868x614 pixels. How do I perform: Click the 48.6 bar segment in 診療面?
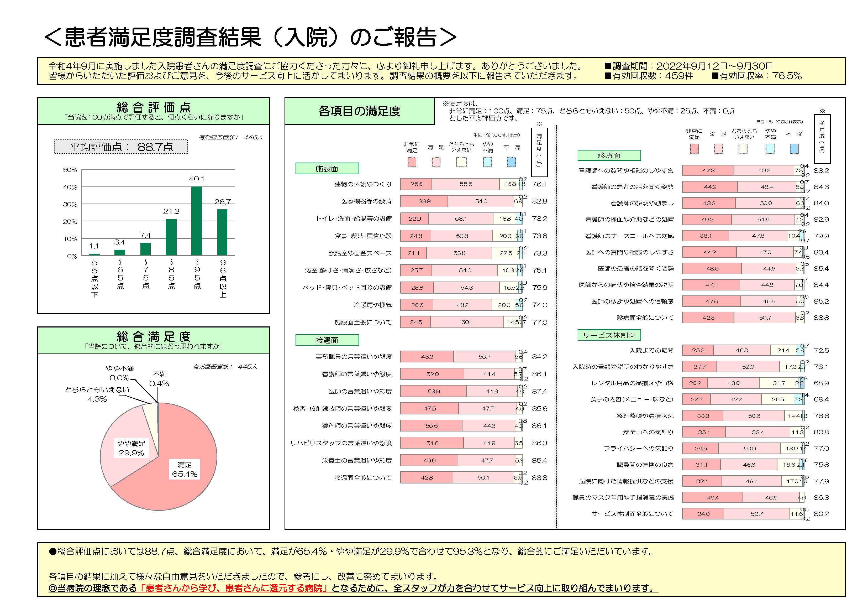[712, 269]
